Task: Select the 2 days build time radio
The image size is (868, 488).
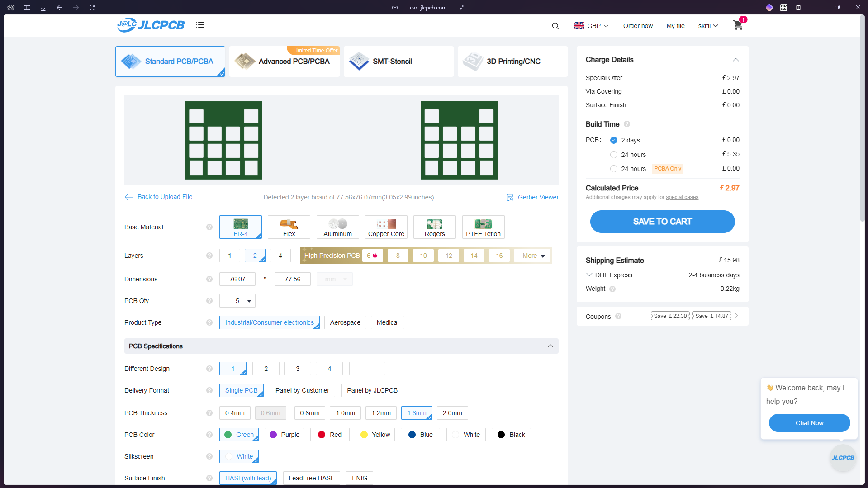Action: coord(614,140)
